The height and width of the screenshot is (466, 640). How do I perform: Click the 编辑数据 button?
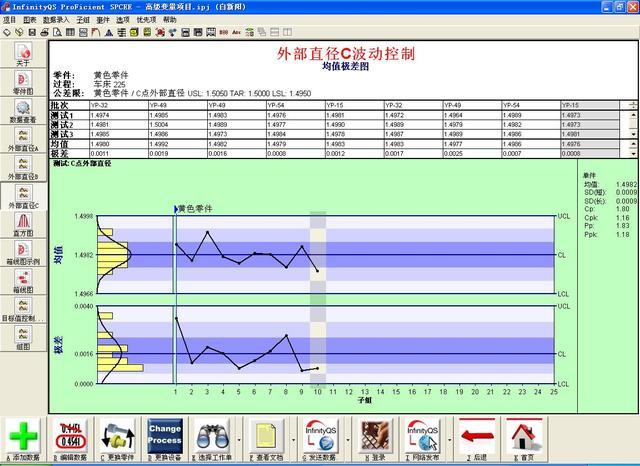tap(70, 440)
